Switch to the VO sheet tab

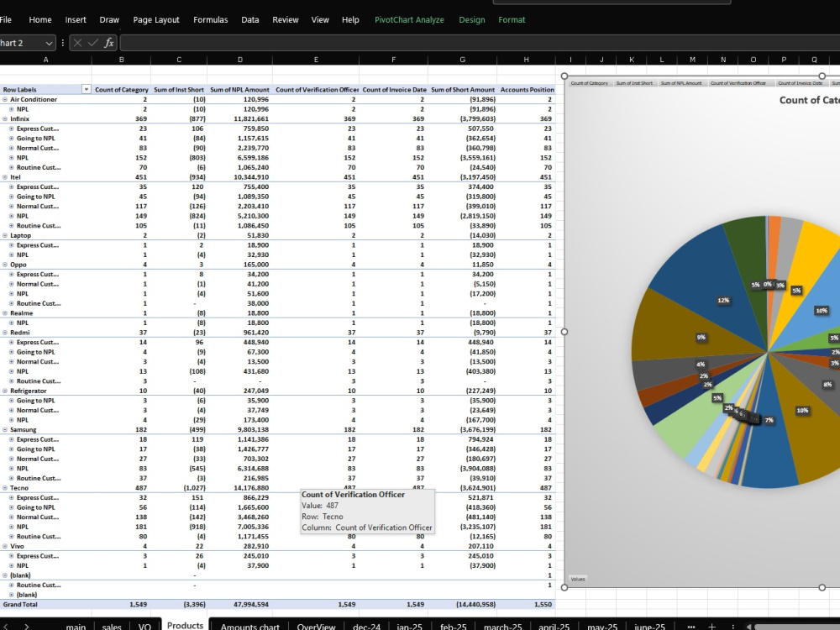[x=144, y=627]
